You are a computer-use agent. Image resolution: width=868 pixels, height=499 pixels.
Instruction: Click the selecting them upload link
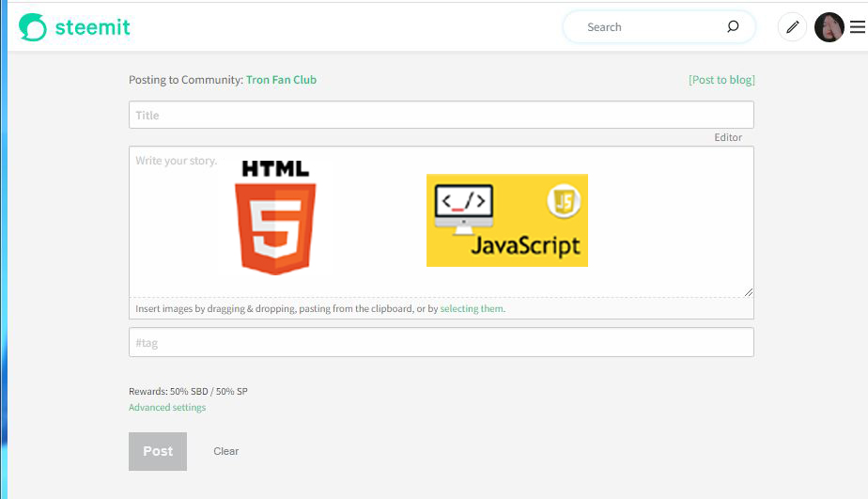click(x=472, y=308)
